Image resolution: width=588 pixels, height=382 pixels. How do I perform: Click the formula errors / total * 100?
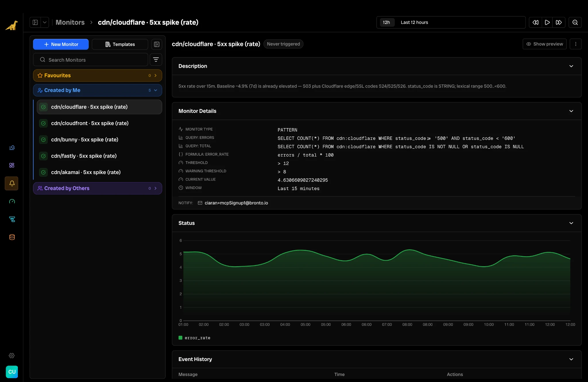pos(305,155)
